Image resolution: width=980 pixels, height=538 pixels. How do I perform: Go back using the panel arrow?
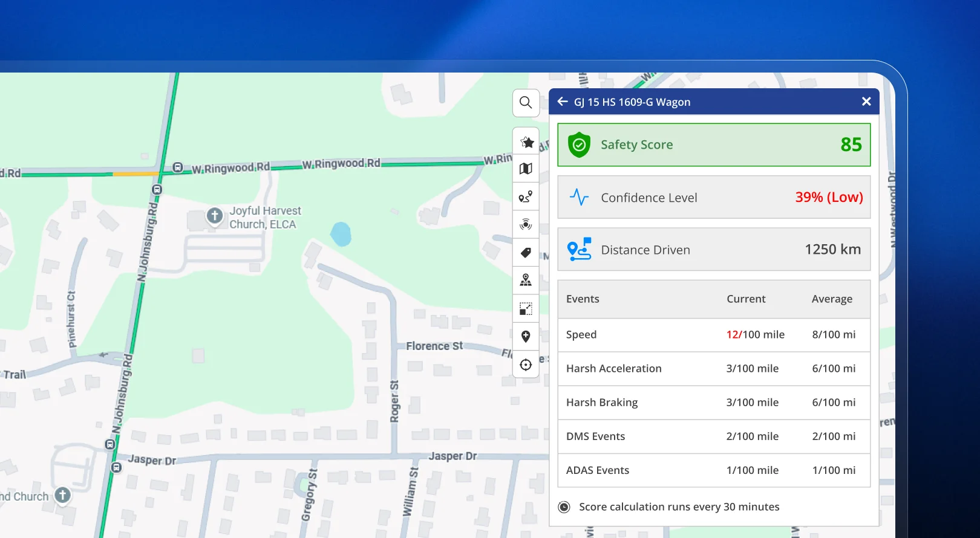click(563, 102)
